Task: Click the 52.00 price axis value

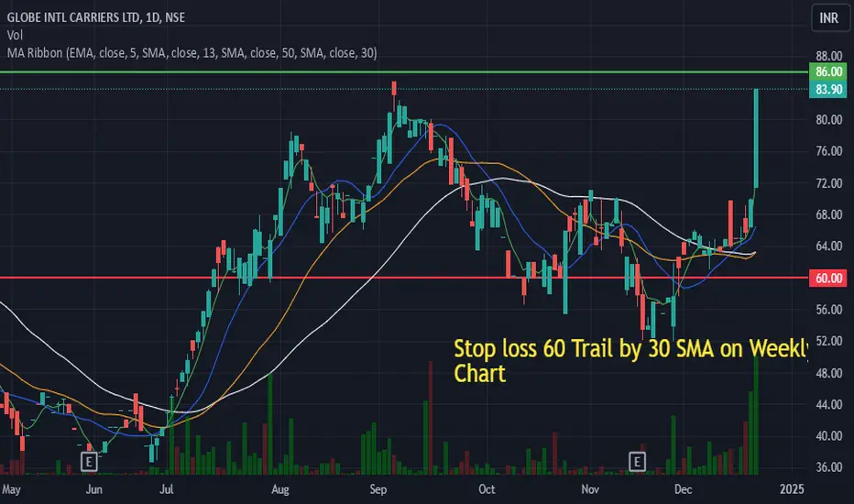Action: 829,341
